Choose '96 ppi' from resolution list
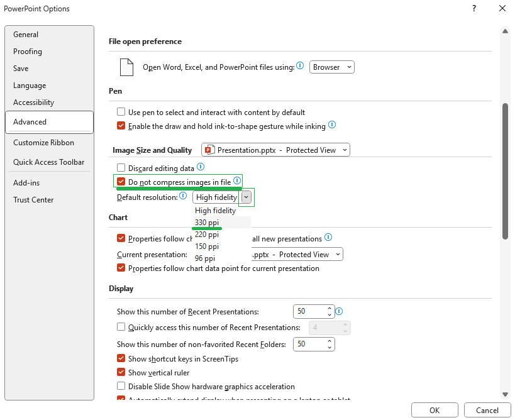The width and height of the screenshot is (515, 420). pos(221,258)
